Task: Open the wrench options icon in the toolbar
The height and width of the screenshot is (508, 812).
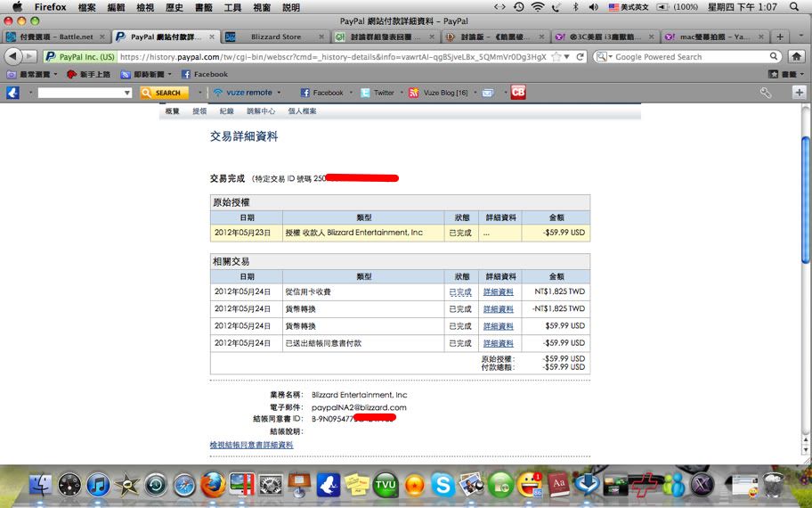Action: (x=766, y=93)
